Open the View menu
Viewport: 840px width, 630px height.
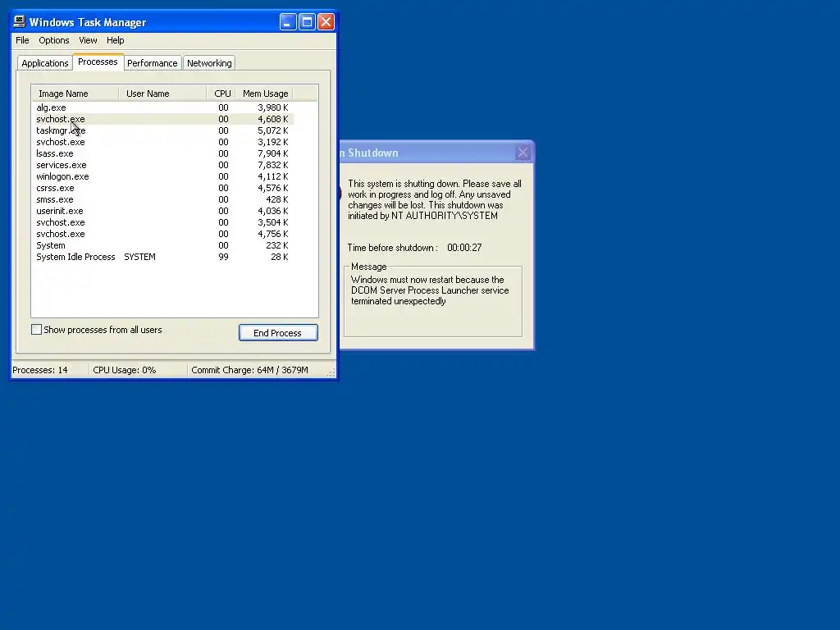tap(88, 40)
